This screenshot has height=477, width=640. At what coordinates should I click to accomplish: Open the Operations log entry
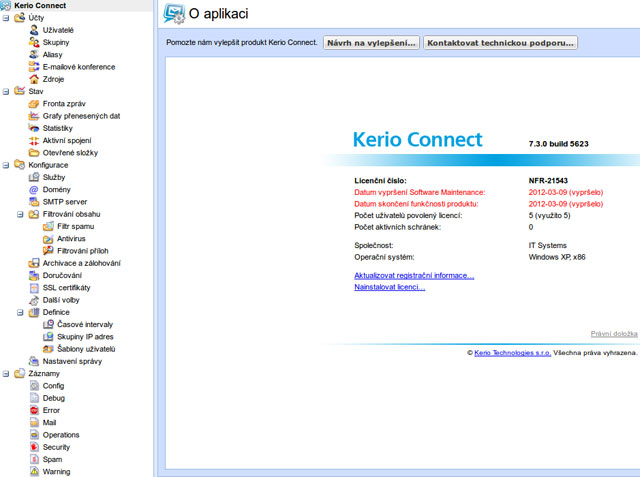tap(61, 435)
